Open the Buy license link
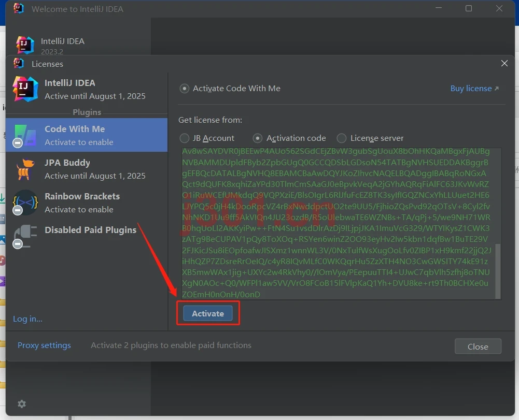Screen dimensions: 519x420 click(474, 89)
